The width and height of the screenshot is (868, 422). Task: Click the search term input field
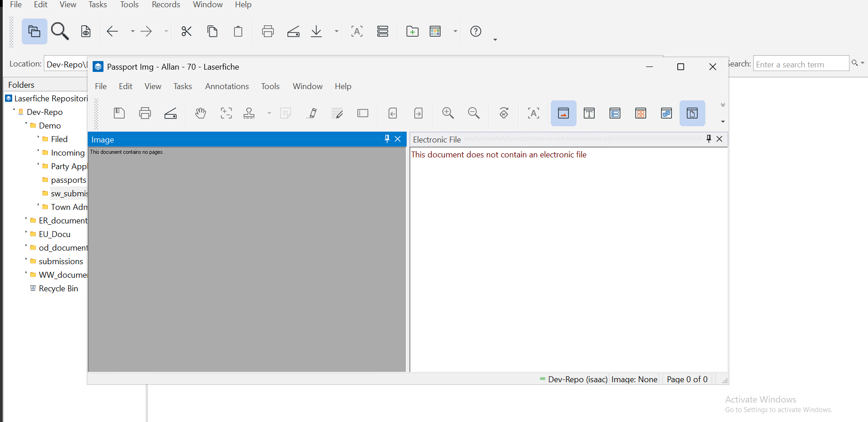point(801,63)
